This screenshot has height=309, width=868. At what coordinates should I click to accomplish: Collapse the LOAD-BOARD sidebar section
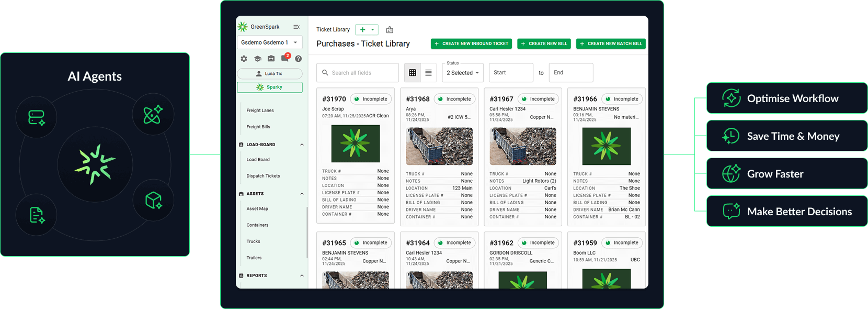click(x=302, y=145)
